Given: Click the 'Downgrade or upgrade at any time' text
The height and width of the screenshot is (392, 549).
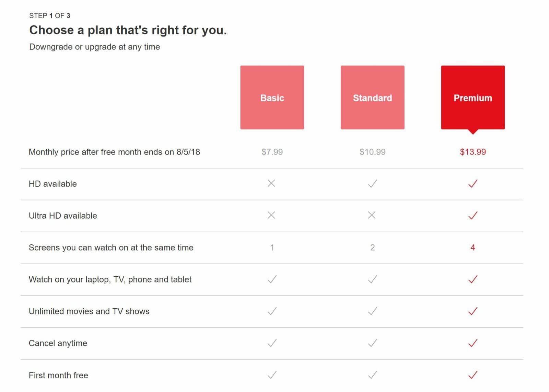Looking at the screenshot, I should [x=94, y=47].
